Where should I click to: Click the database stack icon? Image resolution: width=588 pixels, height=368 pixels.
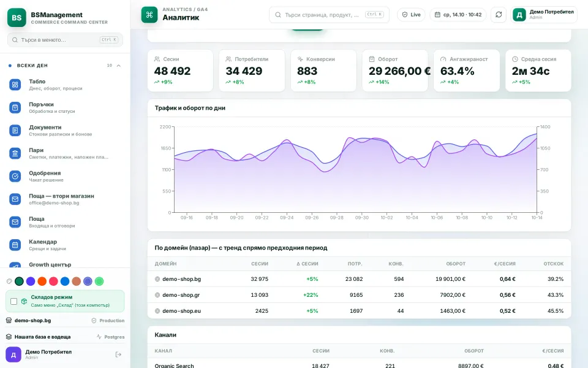(9, 337)
